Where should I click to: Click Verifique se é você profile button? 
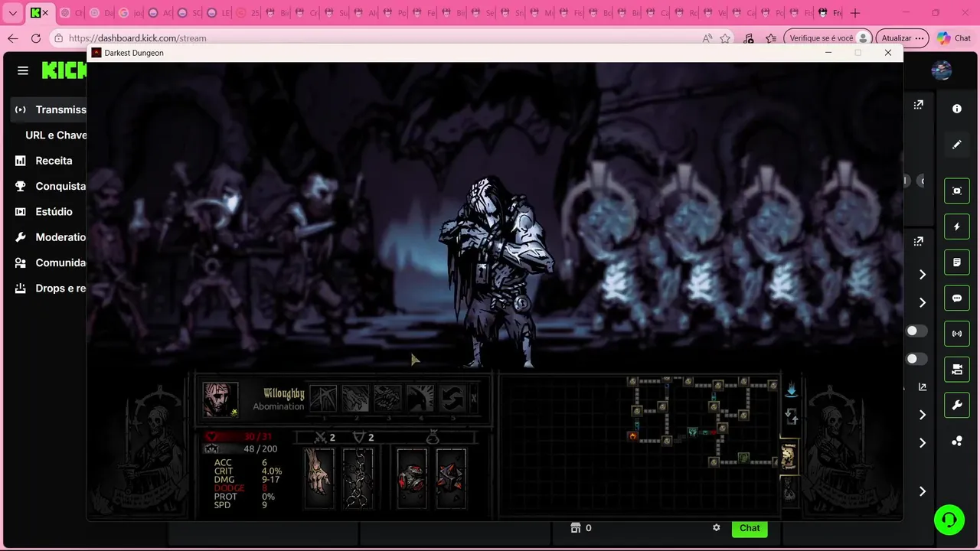pyautogui.click(x=829, y=38)
